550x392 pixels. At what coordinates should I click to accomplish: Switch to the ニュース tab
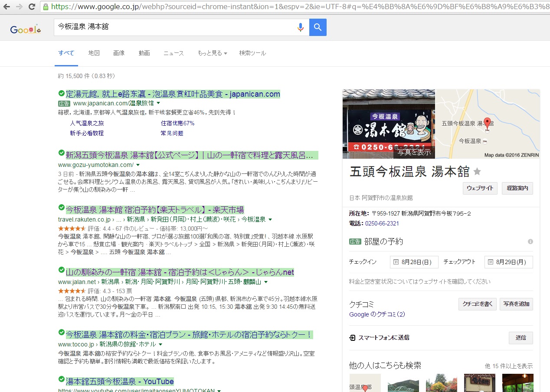pyautogui.click(x=174, y=53)
